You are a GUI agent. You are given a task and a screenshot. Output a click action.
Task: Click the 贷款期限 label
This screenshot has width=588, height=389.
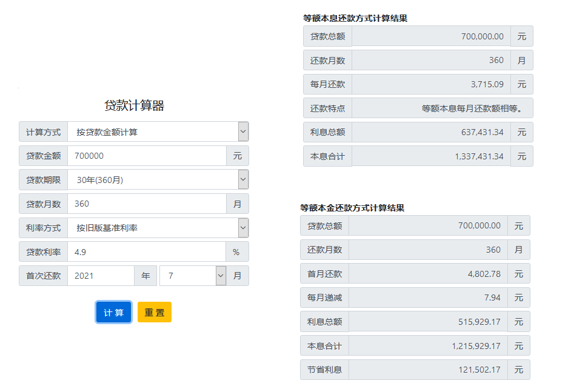coord(44,180)
